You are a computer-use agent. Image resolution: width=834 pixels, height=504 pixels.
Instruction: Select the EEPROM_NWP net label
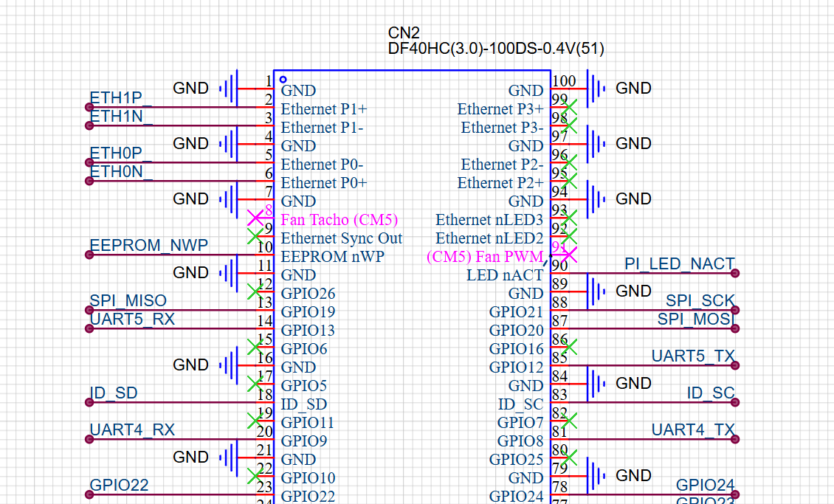[149, 245]
